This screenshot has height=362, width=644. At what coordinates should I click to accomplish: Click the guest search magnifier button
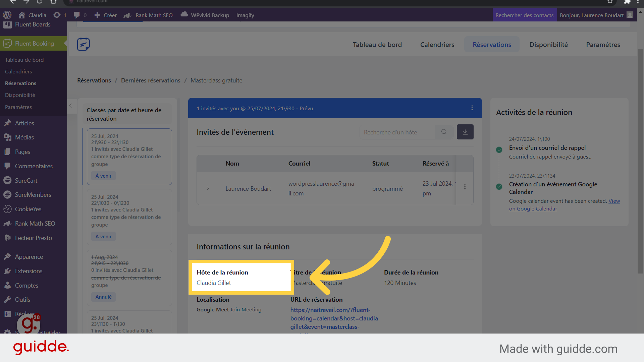pos(444,132)
